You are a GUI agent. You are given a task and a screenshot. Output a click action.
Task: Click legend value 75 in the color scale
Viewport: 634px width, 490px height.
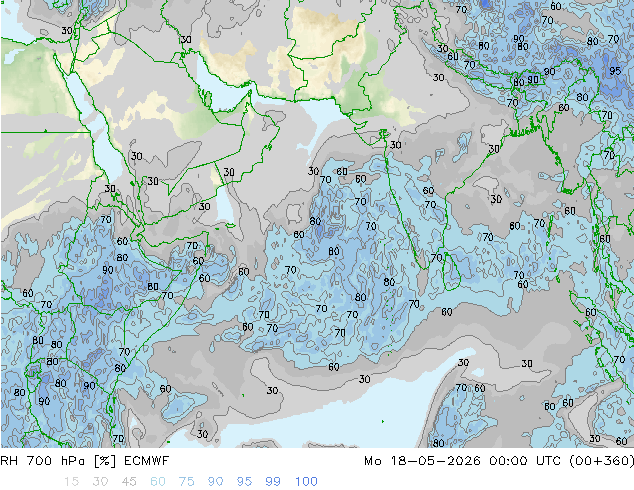187,482
